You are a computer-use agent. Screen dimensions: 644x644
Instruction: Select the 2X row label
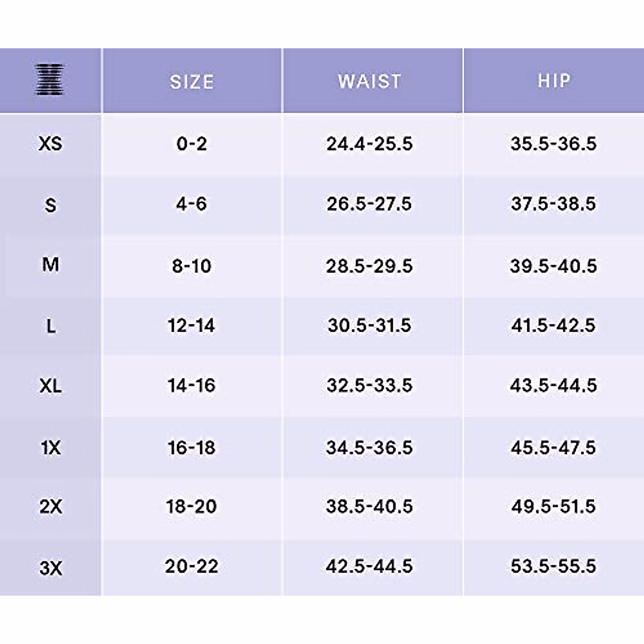[x=50, y=507]
